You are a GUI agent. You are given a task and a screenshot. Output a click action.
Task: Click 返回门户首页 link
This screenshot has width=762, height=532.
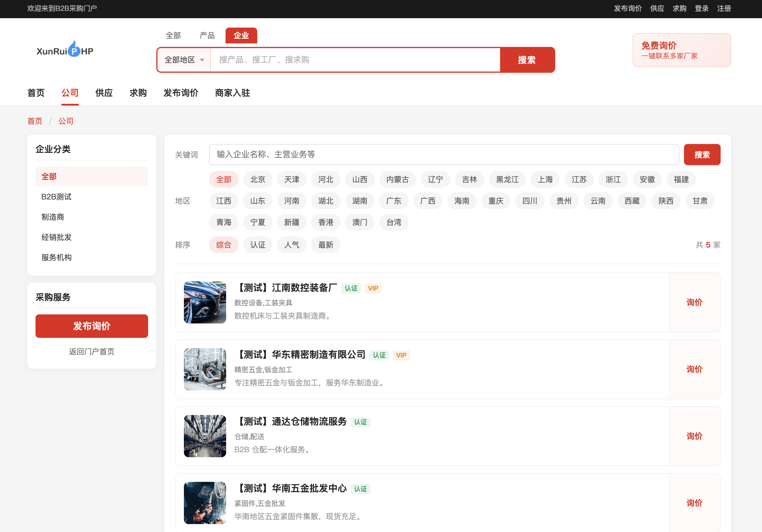(x=92, y=351)
